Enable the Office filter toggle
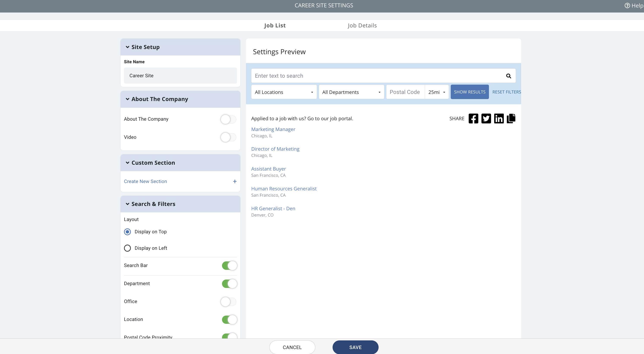Image resolution: width=644 pixels, height=354 pixels. 228,302
